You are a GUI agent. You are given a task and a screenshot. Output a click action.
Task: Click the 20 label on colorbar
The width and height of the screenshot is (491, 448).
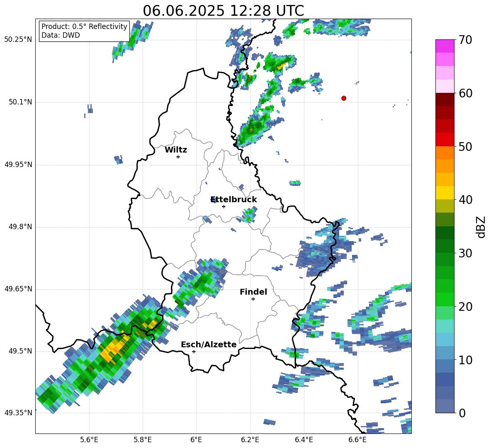coord(465,307)
